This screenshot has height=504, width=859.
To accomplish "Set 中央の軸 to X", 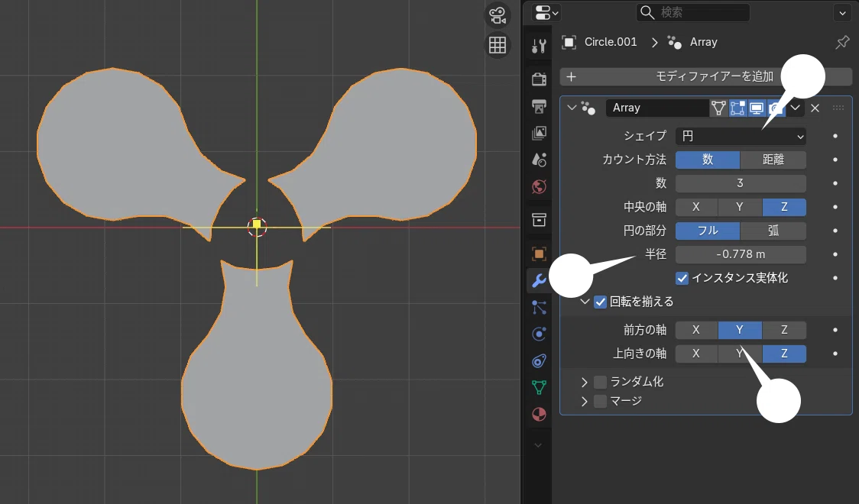I will [x=696, y=207].
